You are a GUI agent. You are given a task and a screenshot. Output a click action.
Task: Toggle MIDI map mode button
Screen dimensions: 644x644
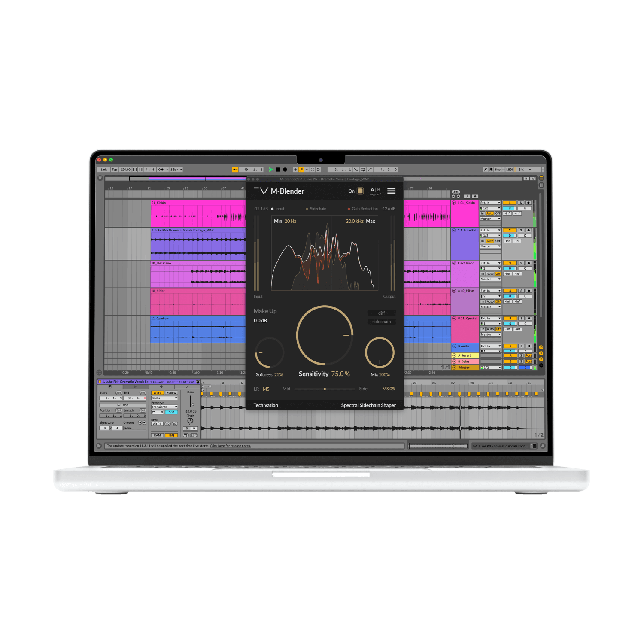pos(509,170)
